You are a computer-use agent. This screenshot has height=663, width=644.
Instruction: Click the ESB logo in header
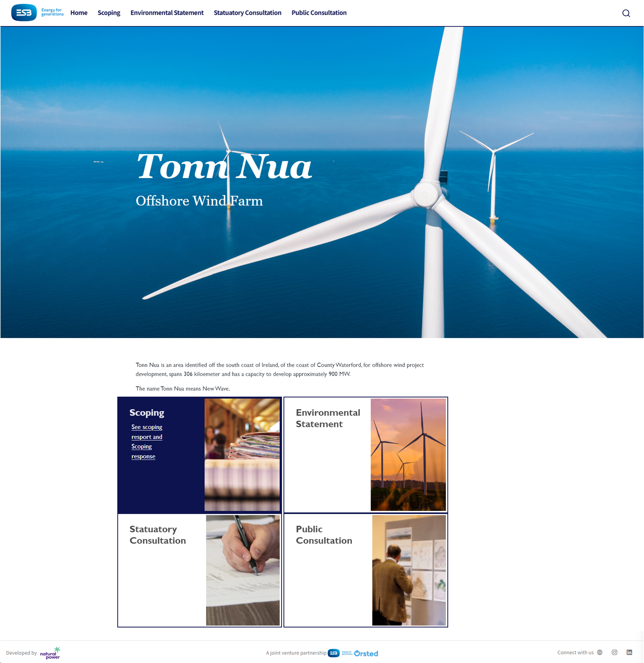point(24,13)
